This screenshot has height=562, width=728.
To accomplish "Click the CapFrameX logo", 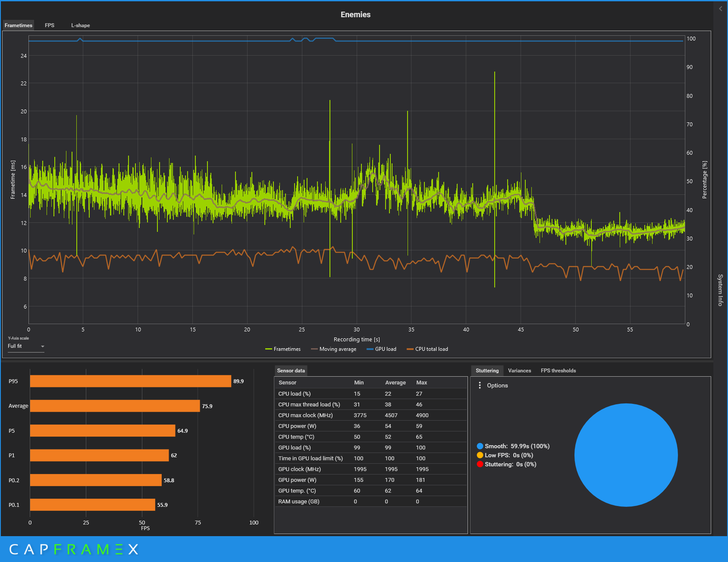I will [74, 549].
